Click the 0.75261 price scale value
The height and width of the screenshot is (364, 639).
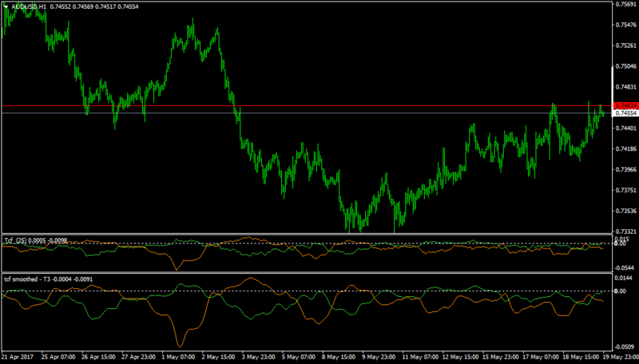(x=626, y=45)
